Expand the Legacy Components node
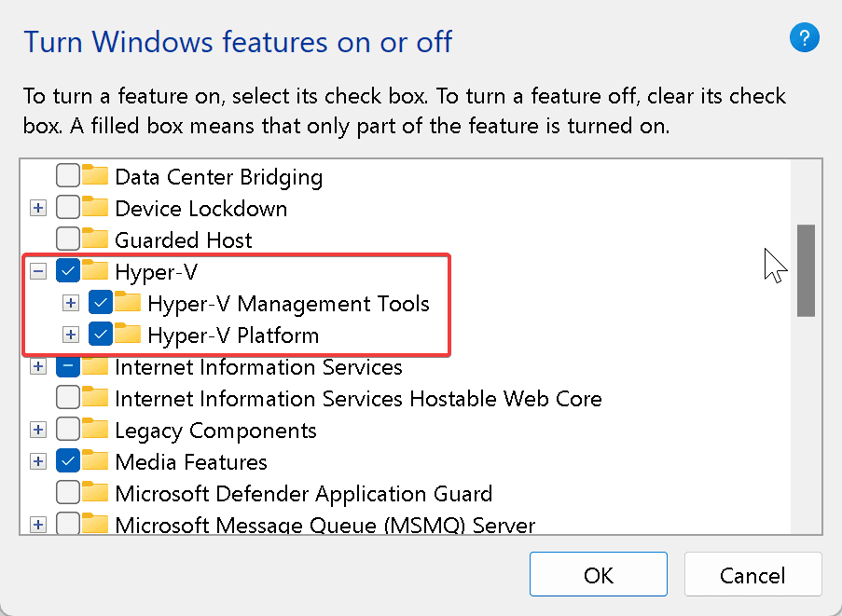The width and height of the screenshot is (842, 616). click(37, 430)
